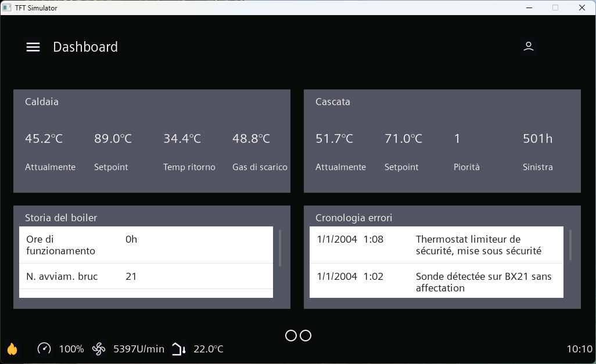Open the hamburger navigation menu
The image size is (596, 364).
click(x=33, y=47)
